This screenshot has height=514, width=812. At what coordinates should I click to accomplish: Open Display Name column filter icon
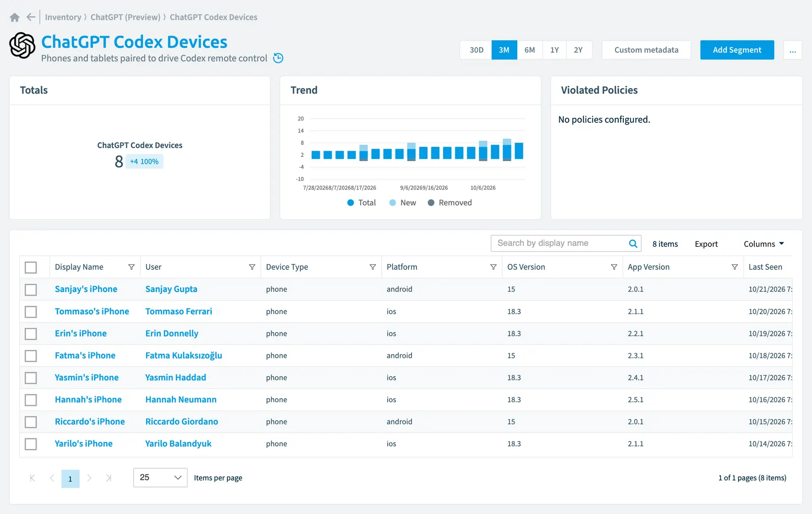[x=131, y=267]
